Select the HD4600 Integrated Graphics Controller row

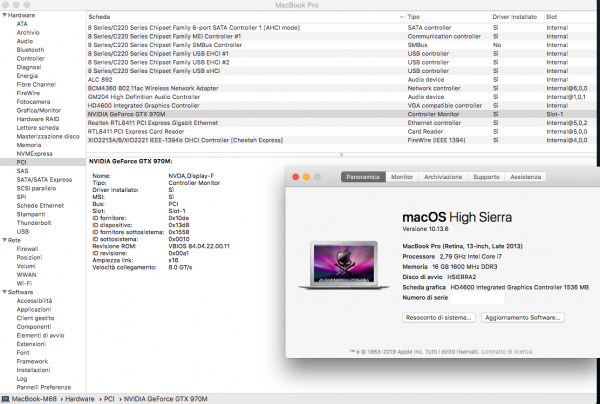click(x=341, y=106)
